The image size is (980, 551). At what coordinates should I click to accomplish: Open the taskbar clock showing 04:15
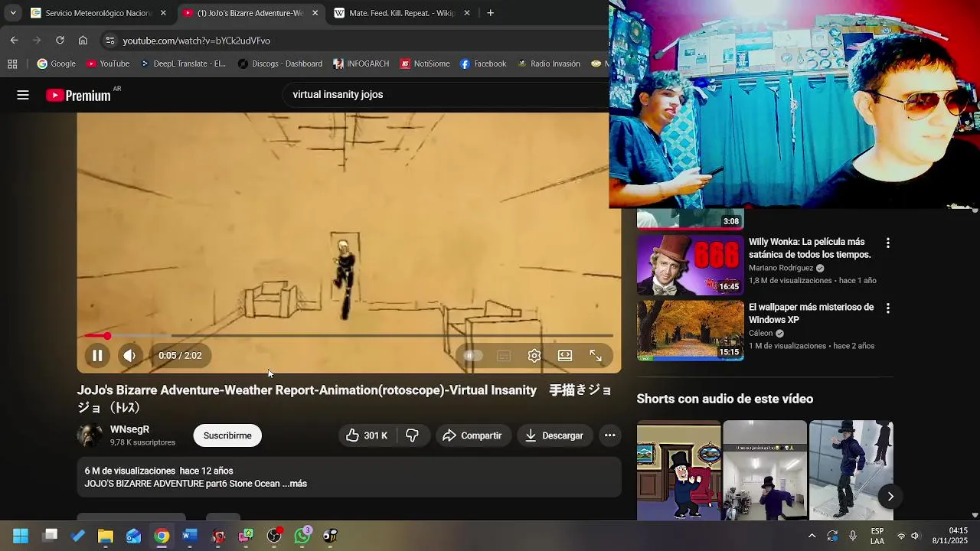[949, 536]
